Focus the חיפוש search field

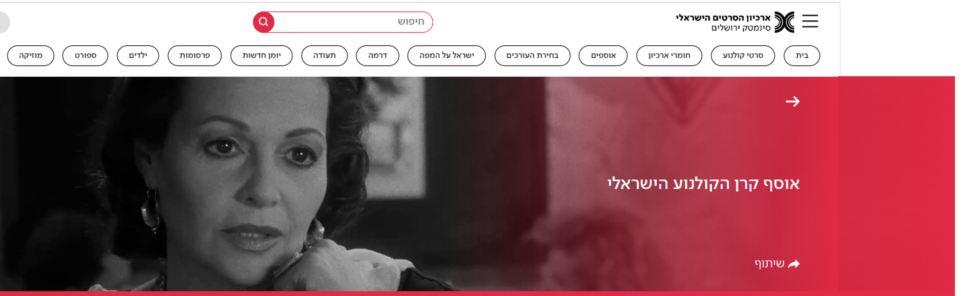click(353, 22)
